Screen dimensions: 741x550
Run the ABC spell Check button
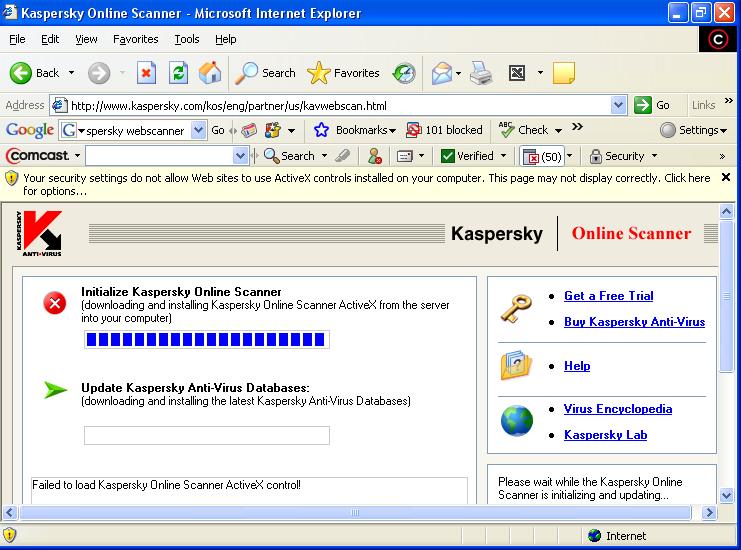524,130
